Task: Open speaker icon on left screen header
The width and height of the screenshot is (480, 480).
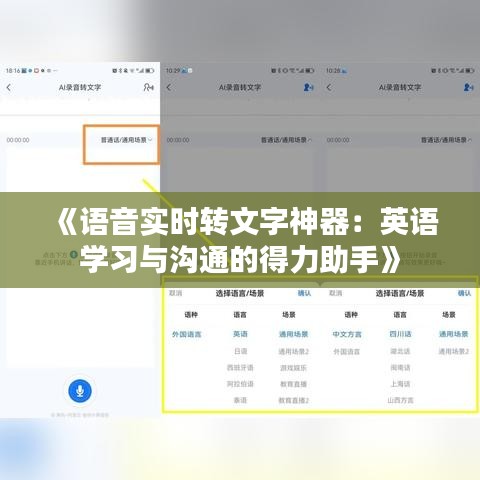Action: (x=148, y=87)
